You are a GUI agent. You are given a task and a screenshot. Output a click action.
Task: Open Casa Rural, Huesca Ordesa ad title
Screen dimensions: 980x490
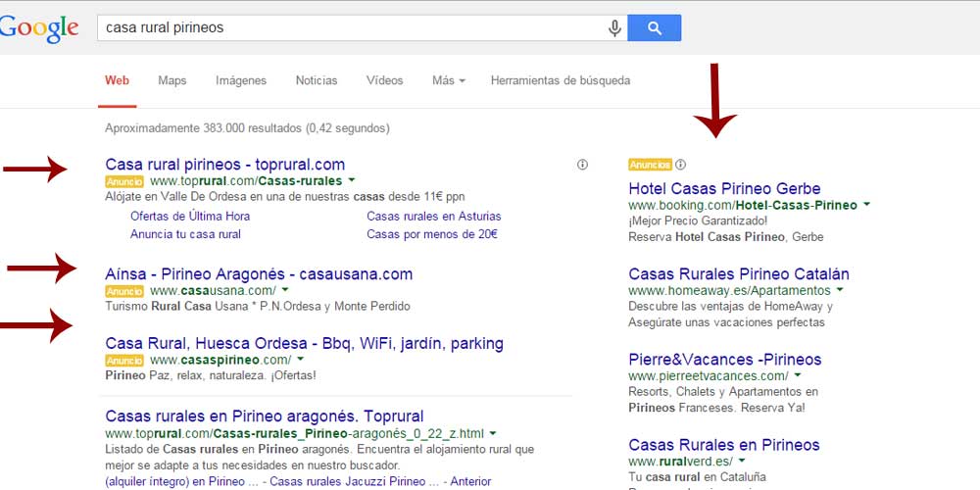(x=305, y=344)
